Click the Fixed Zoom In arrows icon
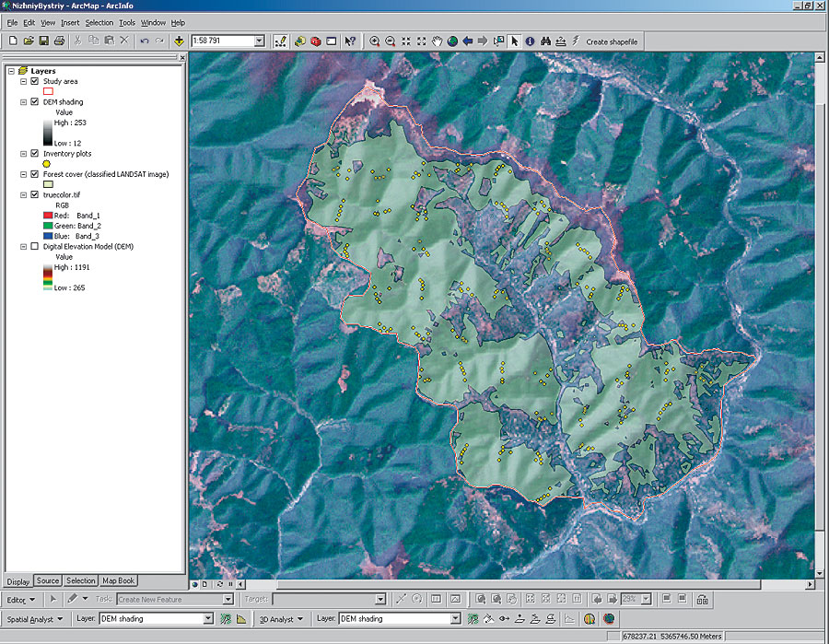 point(405,41)
